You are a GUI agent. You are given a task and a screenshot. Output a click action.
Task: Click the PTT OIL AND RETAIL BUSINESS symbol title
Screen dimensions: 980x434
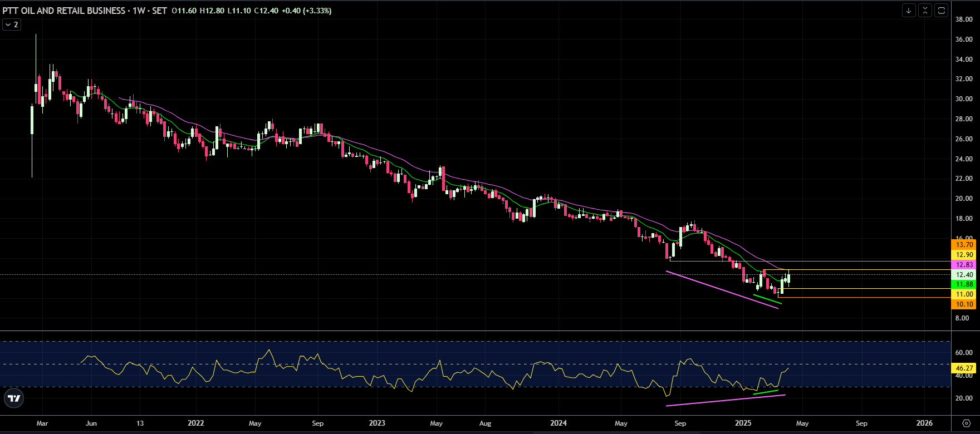64,11
